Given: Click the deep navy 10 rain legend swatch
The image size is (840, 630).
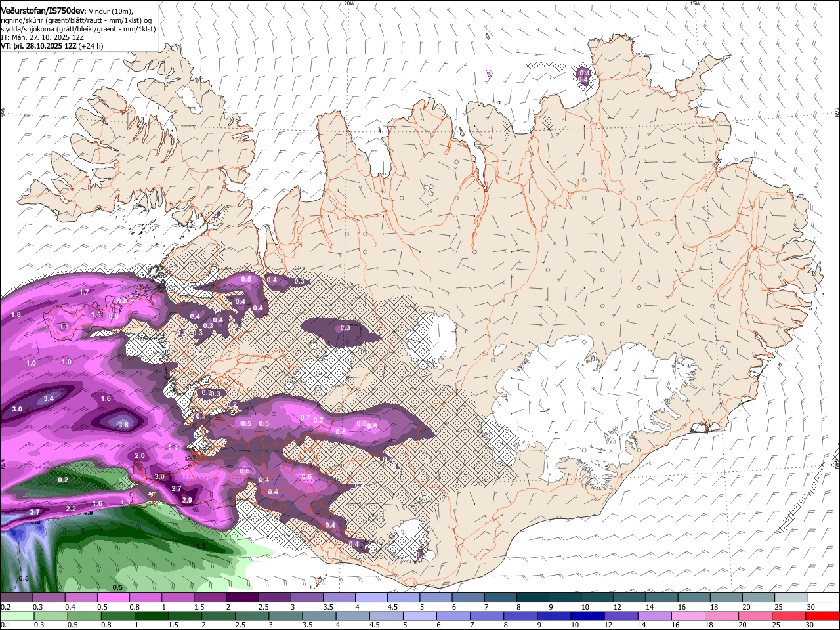Looking at the screenshot, I should [587, 616].
